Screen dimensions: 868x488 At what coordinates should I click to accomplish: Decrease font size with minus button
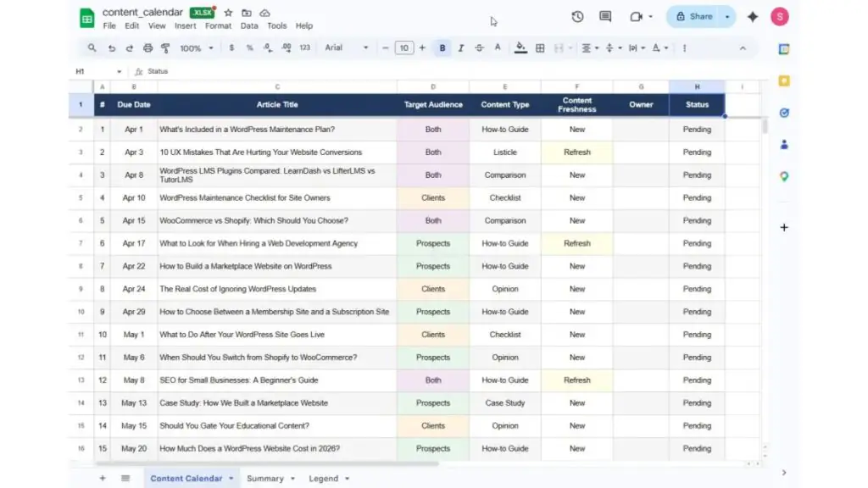(x=386, y=48)
